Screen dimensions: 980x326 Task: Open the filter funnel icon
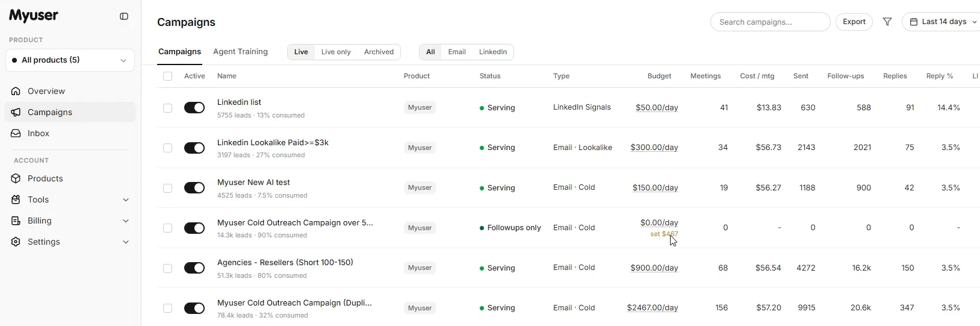click(x=887, y=22)
